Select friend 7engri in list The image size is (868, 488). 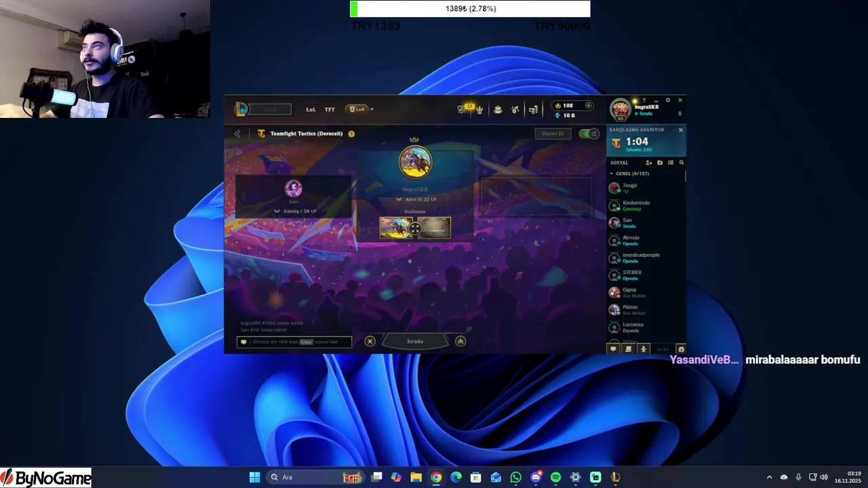coord(645,188)
